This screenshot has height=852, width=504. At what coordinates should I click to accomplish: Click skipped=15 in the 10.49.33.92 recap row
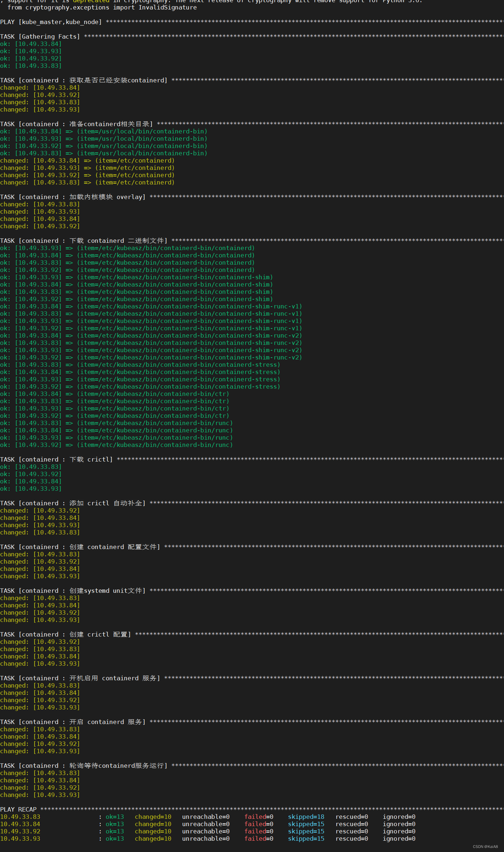point(306,831)
